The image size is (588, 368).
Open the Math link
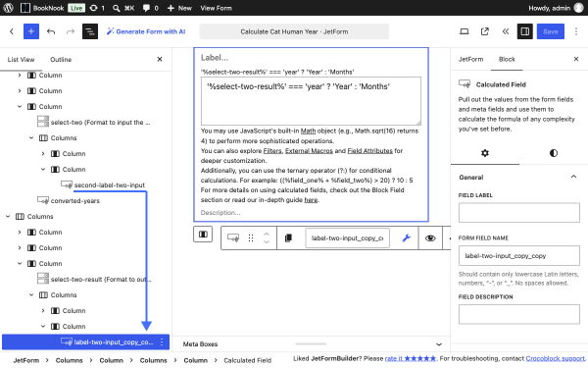[x=308, y=131]
